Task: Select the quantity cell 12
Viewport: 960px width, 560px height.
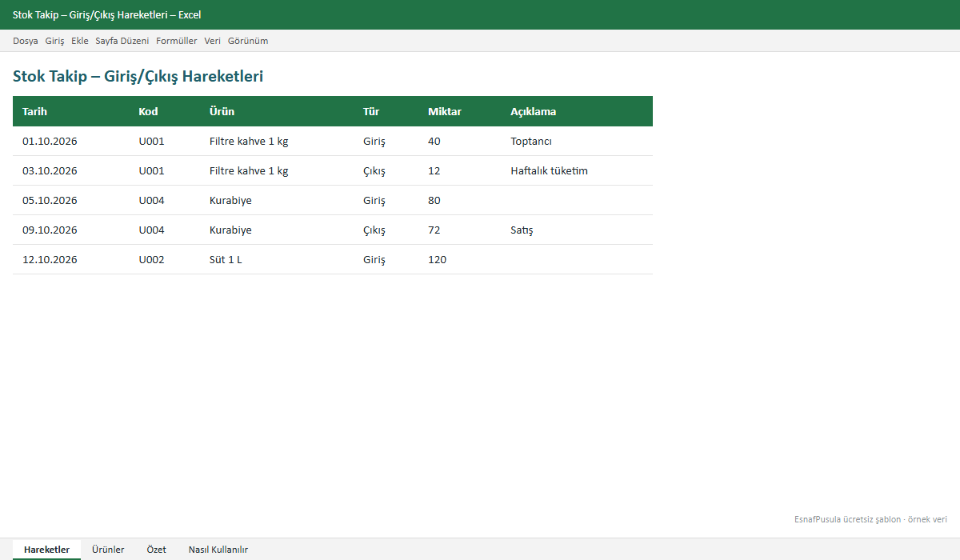Action: [x=460, y=170]
